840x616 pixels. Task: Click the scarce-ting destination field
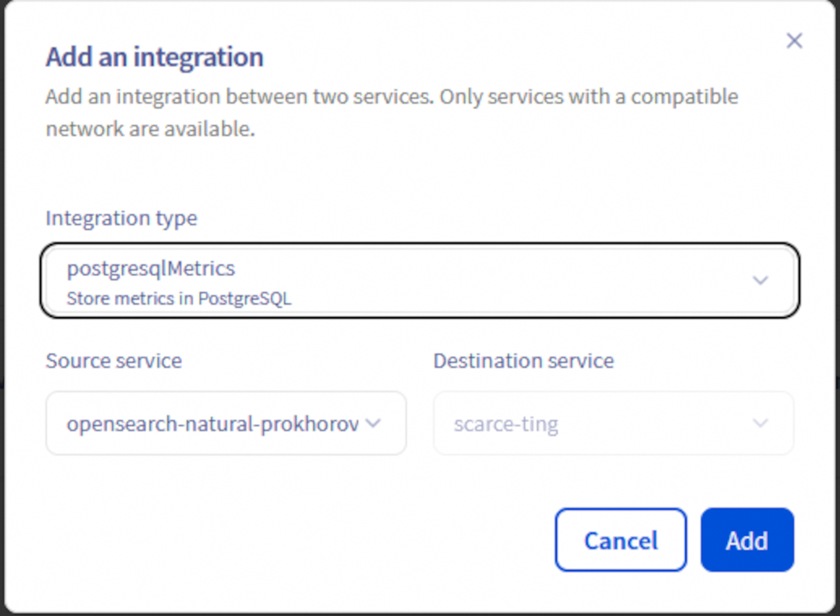pyautogui.click(x=612, y=423)
